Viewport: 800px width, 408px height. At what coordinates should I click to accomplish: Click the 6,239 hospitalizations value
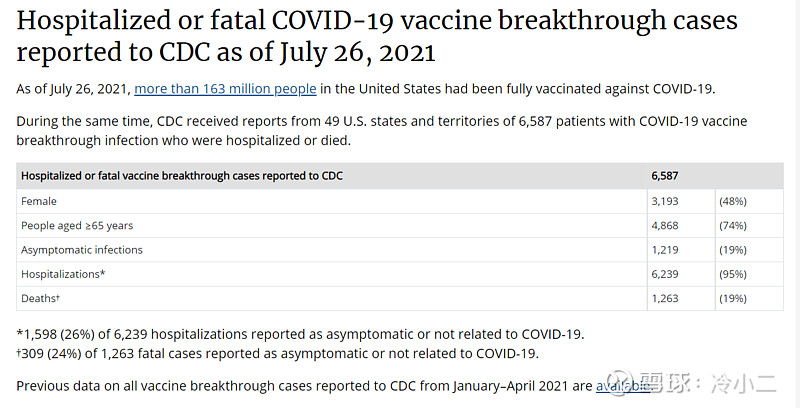tap(665, 274)
